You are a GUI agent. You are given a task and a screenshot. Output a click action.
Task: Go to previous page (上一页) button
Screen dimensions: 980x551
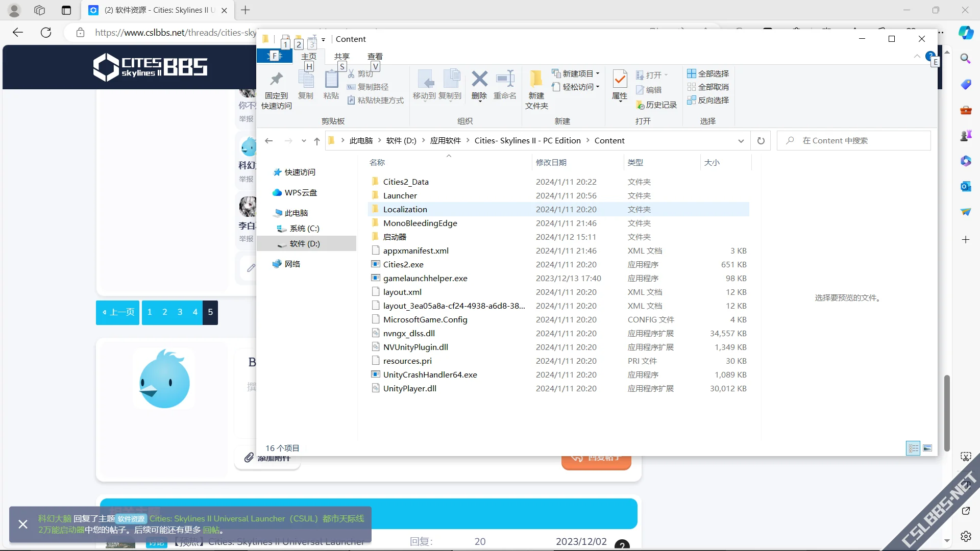point(118,312)
